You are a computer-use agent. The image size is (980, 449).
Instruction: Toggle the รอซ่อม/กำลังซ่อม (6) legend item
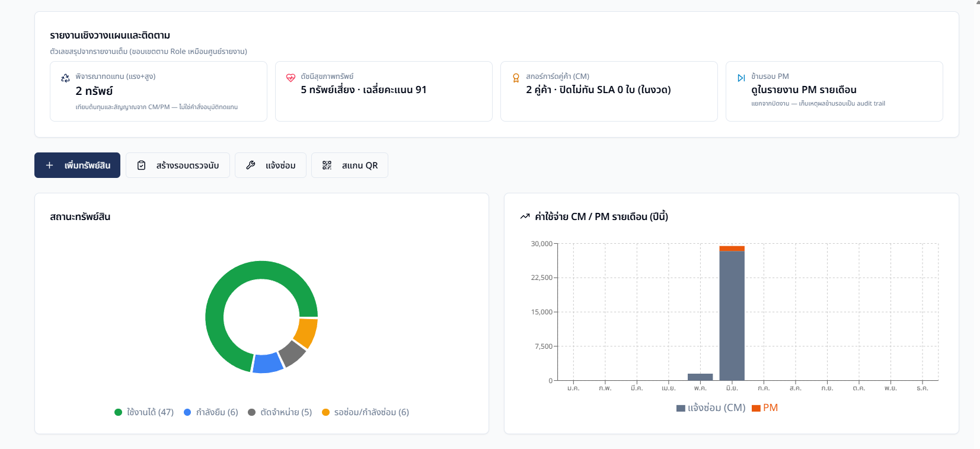pos(365,412)
